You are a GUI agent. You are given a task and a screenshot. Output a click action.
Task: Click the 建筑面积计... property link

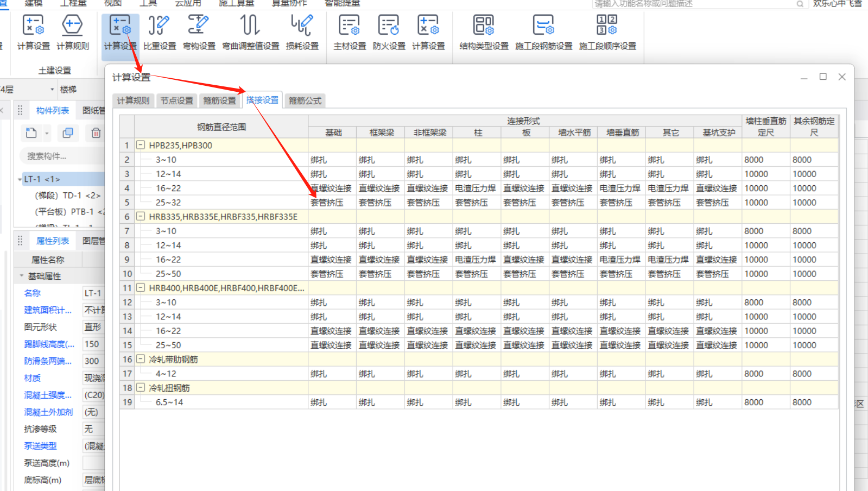point(48,310)
